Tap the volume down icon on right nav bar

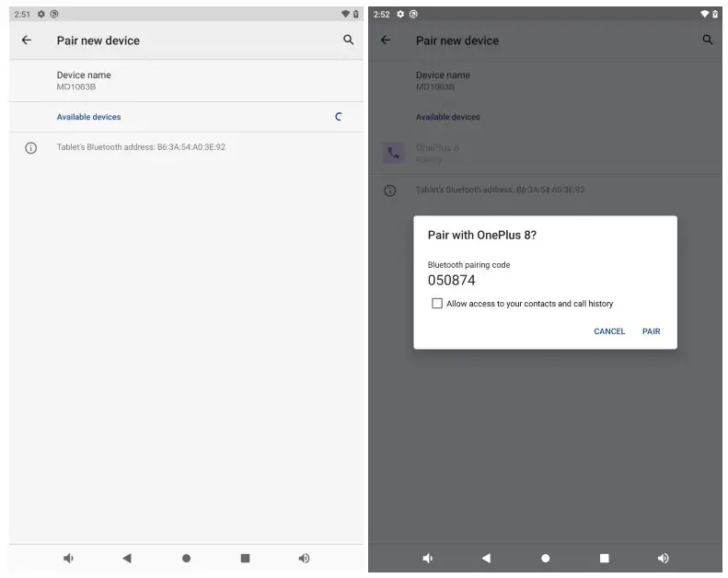(428, 558)
